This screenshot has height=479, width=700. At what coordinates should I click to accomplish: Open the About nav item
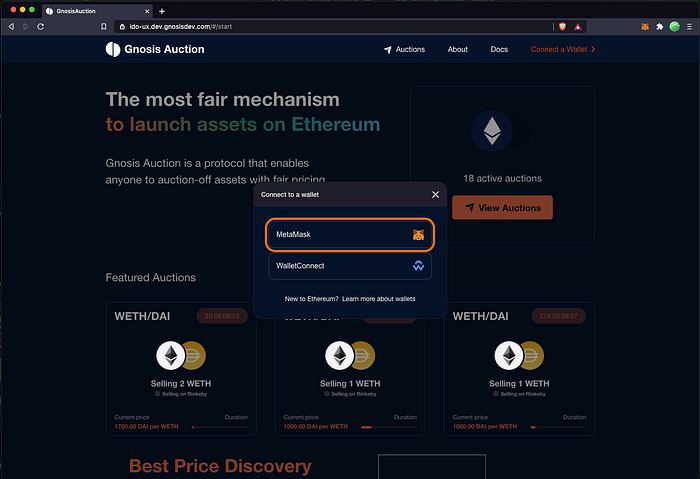(458, 50)
